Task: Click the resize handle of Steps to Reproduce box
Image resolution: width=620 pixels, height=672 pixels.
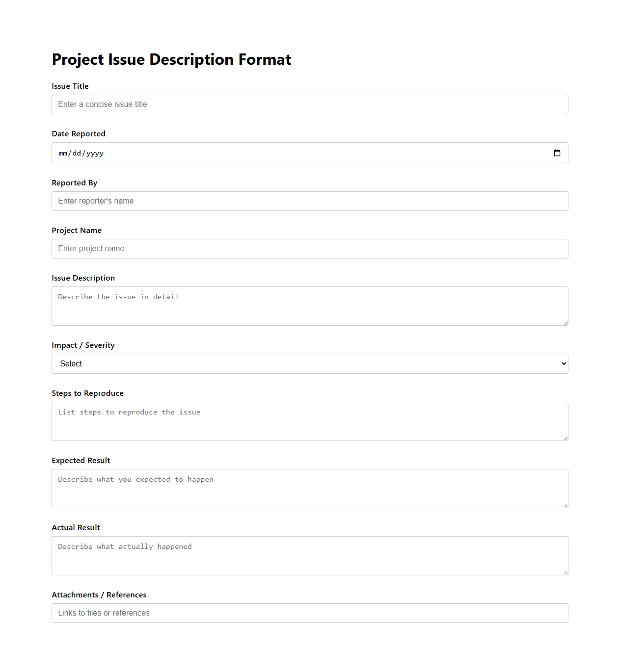Action: [566, 438]
